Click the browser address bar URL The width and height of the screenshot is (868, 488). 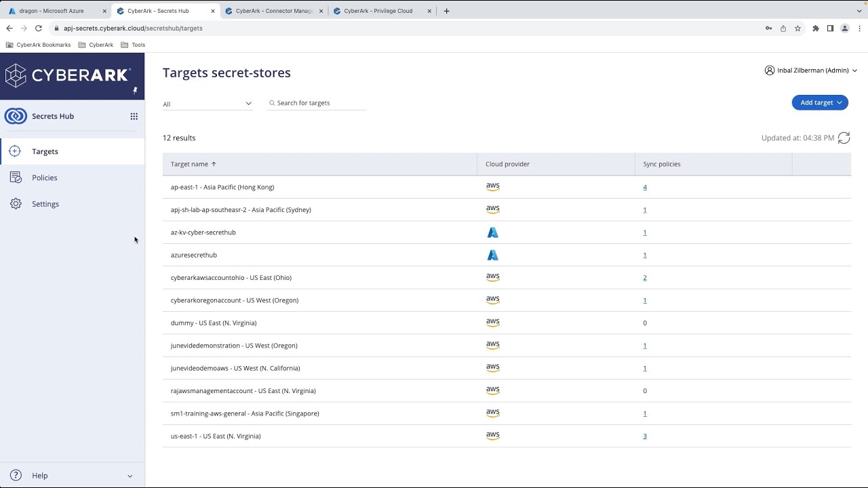click(133, 28)
